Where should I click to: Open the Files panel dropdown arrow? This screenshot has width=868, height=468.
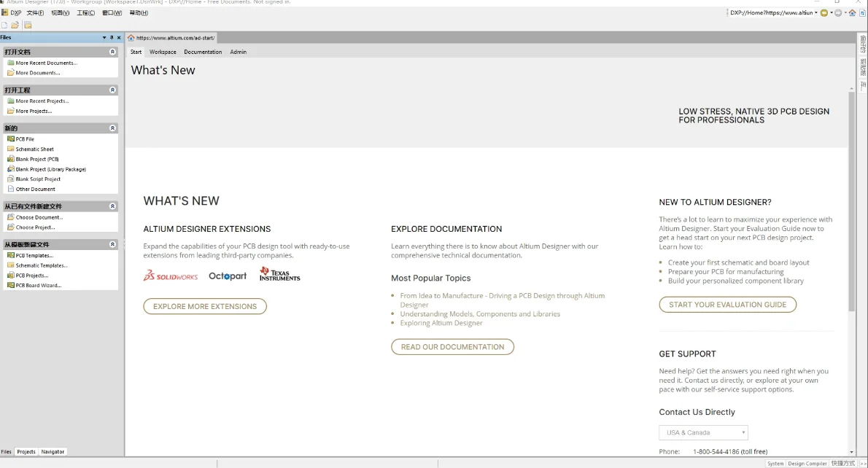pos(104,38)
